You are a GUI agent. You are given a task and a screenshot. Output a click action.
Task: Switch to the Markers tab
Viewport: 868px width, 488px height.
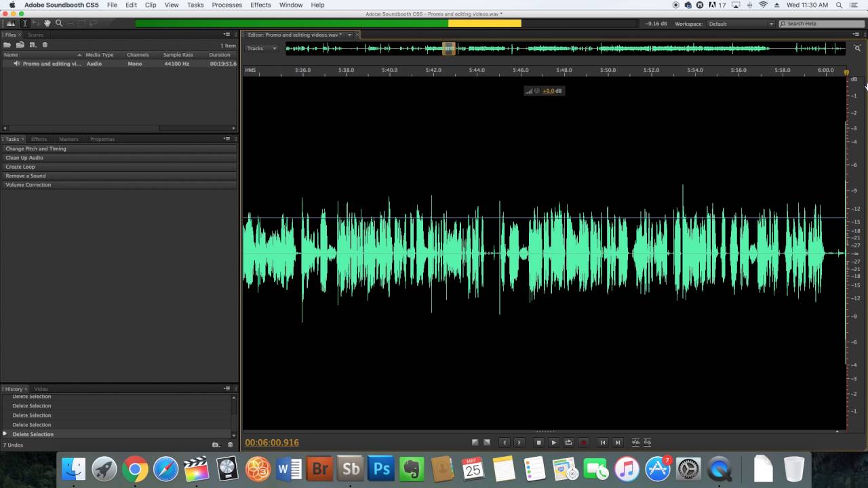point(68,139)
